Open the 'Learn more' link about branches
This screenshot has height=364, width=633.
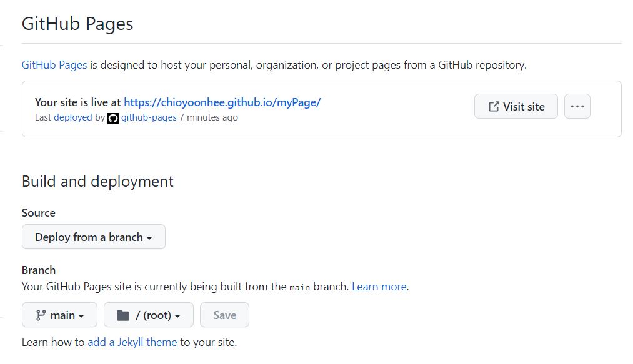coord(379,287)
